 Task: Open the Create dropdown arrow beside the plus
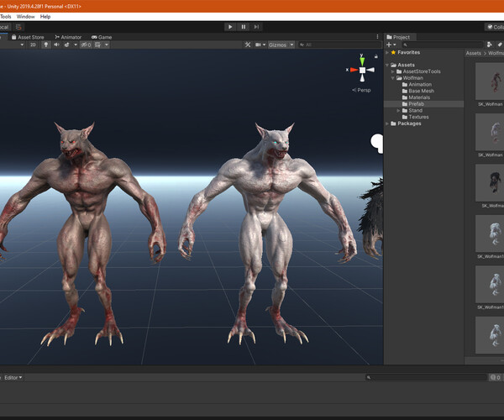click(x=395, y=45)
